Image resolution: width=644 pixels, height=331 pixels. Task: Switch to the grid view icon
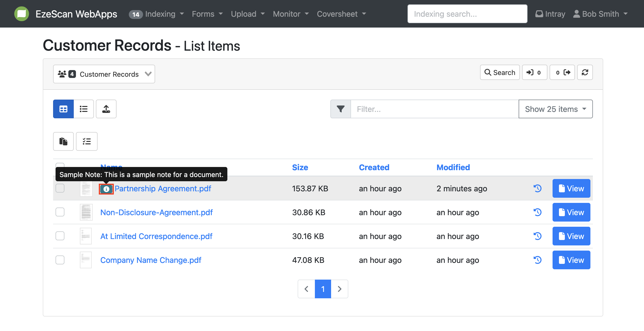pyautogui.click(x=63, y=109)
